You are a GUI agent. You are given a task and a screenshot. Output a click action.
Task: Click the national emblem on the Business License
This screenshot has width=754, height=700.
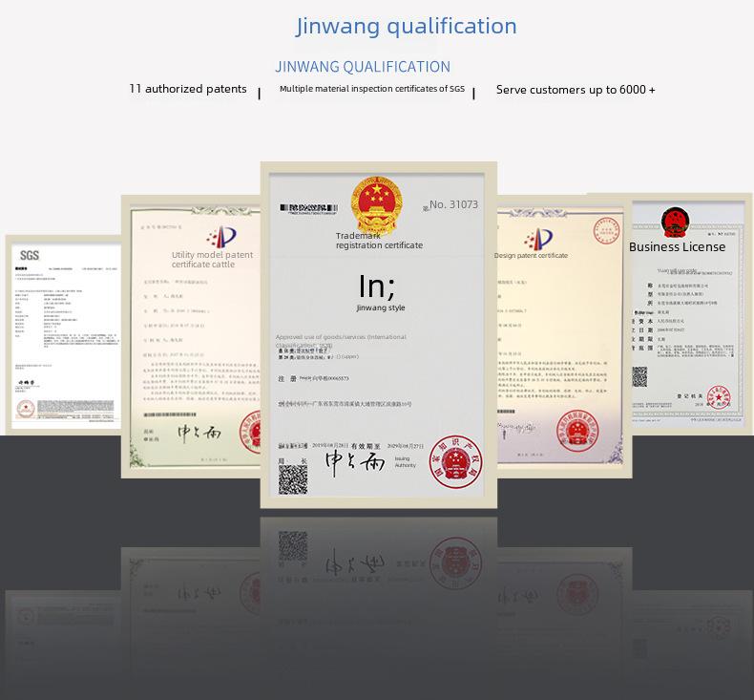click(x=675, y=223)
